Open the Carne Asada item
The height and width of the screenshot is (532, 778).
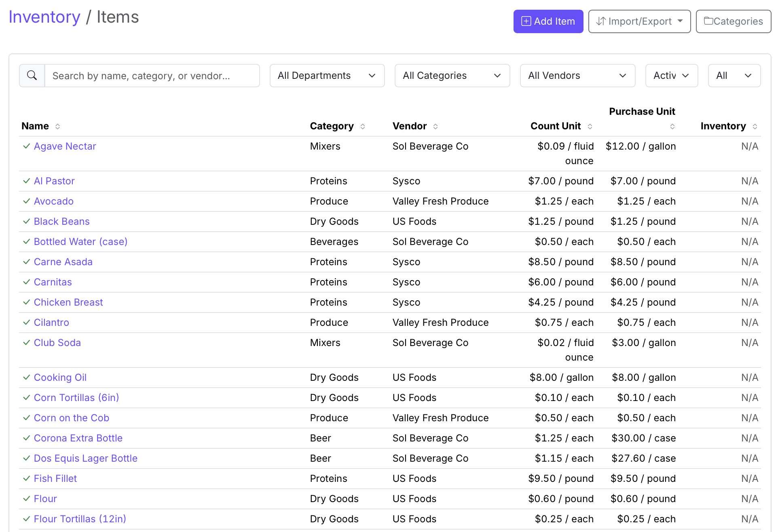click(63, 262)
